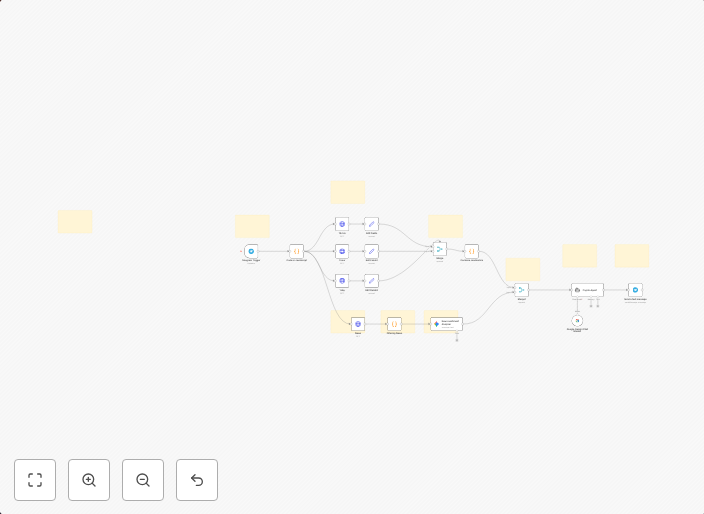The height and width of the screenshot is (514, 704).
Task: Select the first Merge node joining three branches
Action: 440,249
